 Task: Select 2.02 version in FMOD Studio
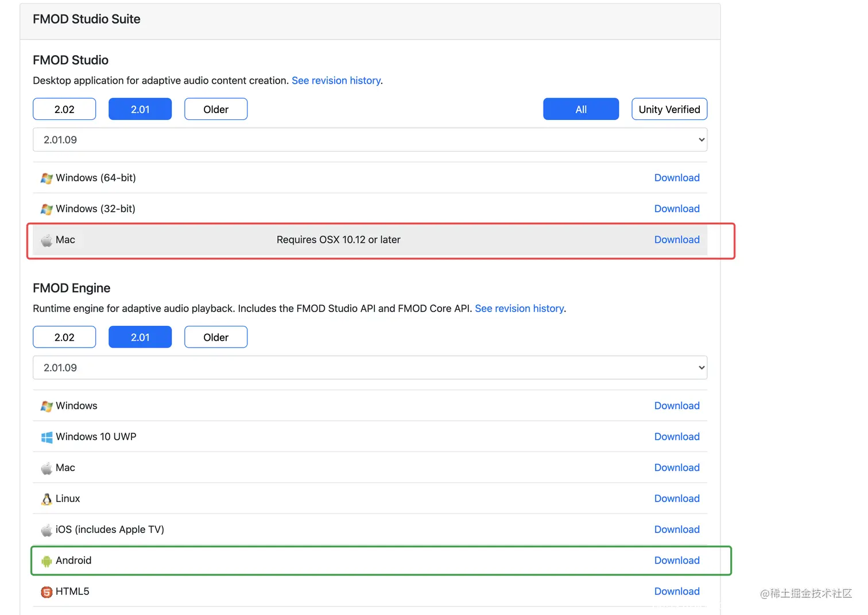point(64,109)
